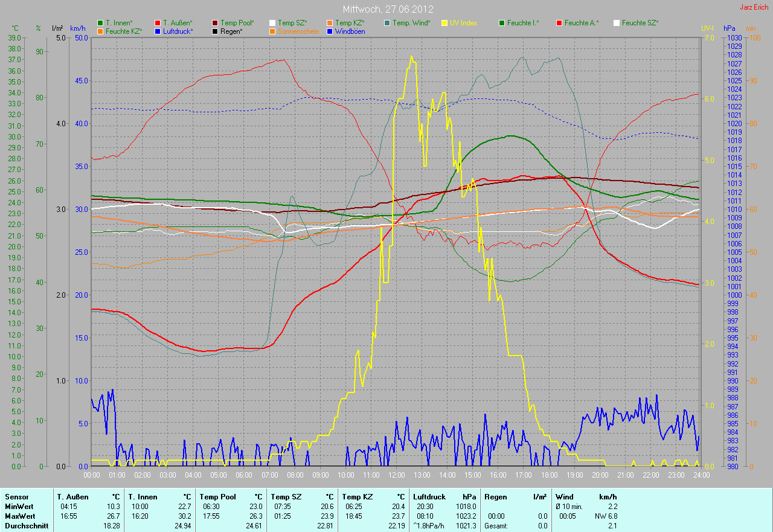Click Luftdruck minimum value 1018.0

[466, 507]
